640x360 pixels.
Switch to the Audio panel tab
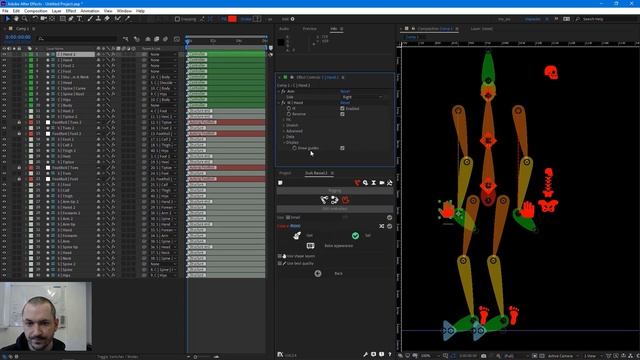pos(284,29)
